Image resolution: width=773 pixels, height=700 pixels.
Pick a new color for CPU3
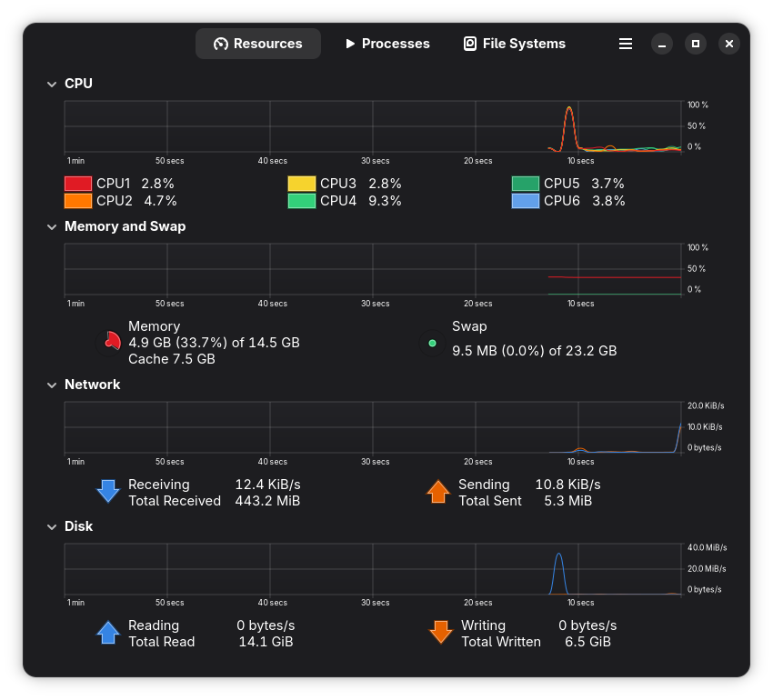[302, 184]
